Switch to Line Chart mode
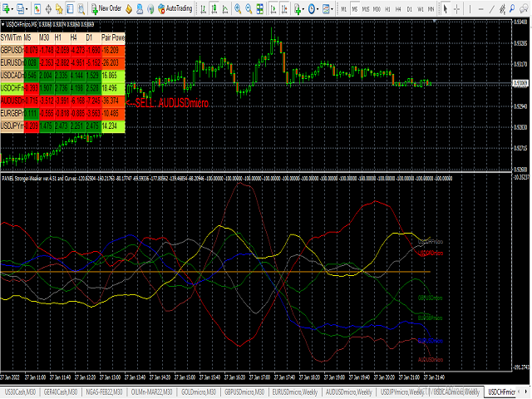 (225, 9)
